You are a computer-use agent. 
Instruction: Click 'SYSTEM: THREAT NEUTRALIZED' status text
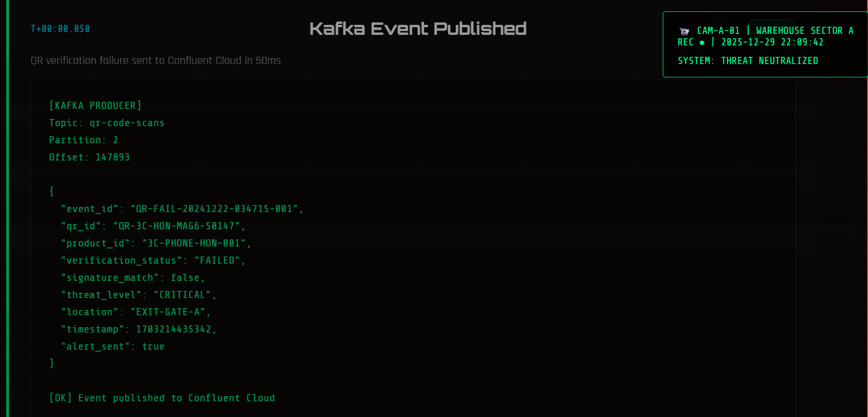point(748,61)
